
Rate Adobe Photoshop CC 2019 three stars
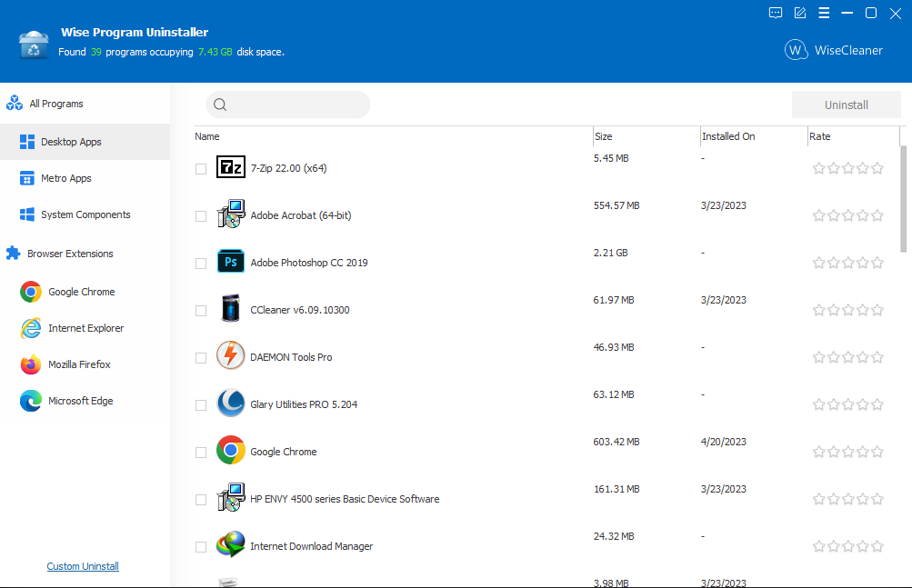[x=848, y=263]
